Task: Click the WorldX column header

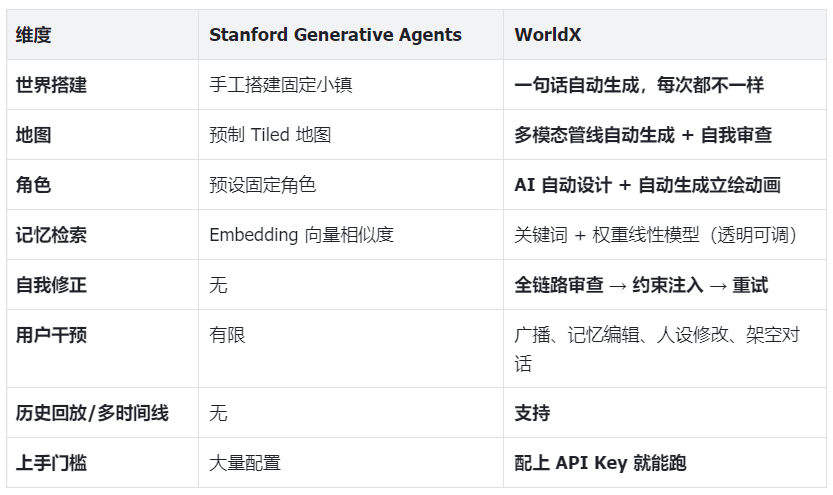Action: (x=665, y=35)
